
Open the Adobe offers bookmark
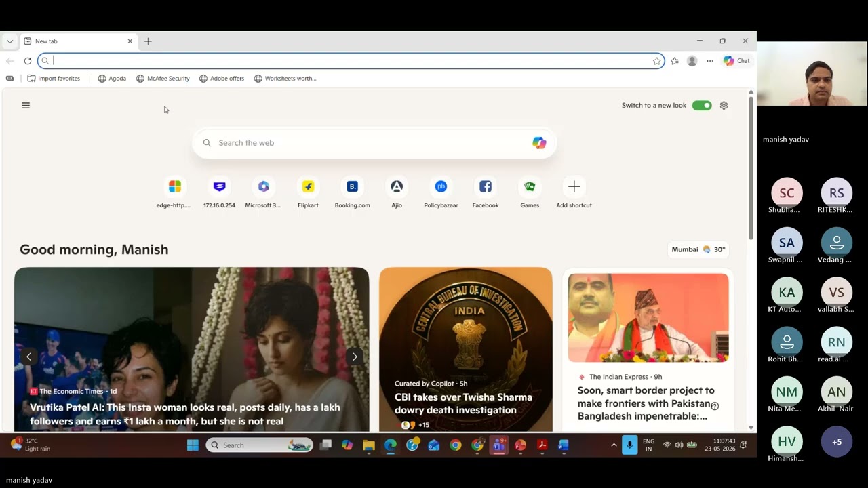point(222,79)
